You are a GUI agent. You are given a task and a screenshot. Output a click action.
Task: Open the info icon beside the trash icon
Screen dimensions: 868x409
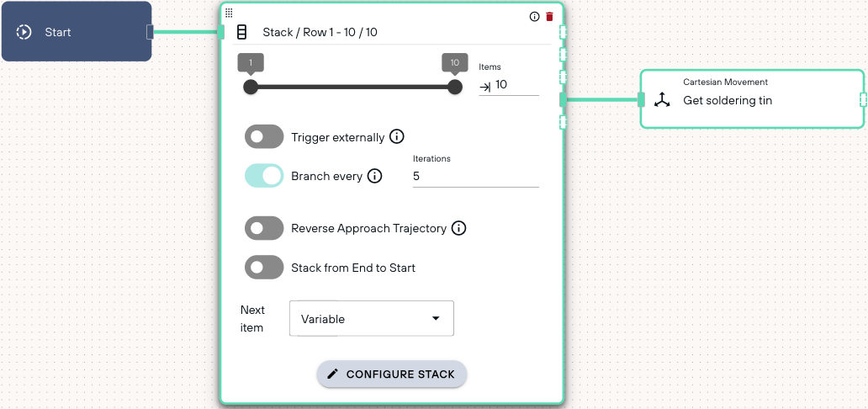click(x=534, y=17)
